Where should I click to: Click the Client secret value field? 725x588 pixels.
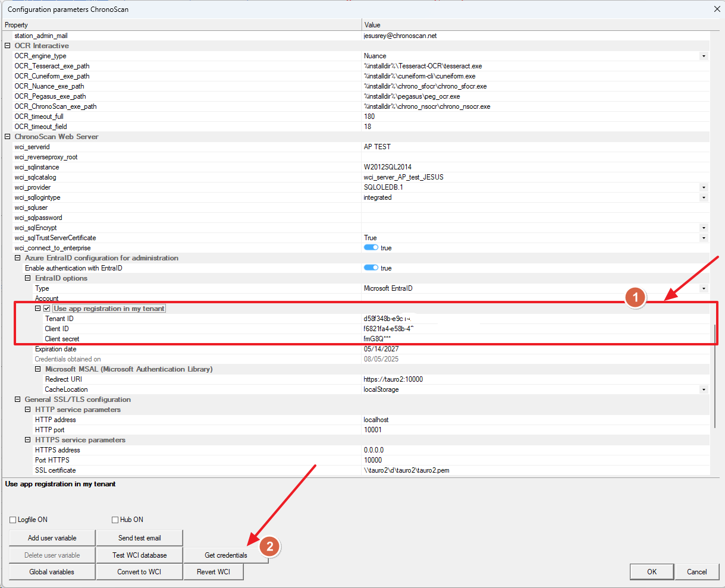pyautogui.click(x=535, y=339)
